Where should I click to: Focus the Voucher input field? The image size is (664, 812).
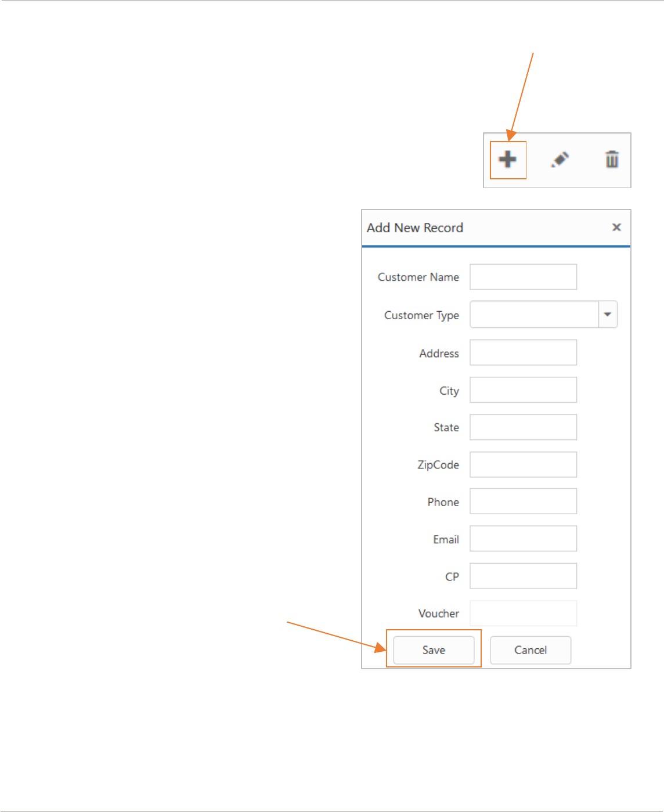pos(523,613)
